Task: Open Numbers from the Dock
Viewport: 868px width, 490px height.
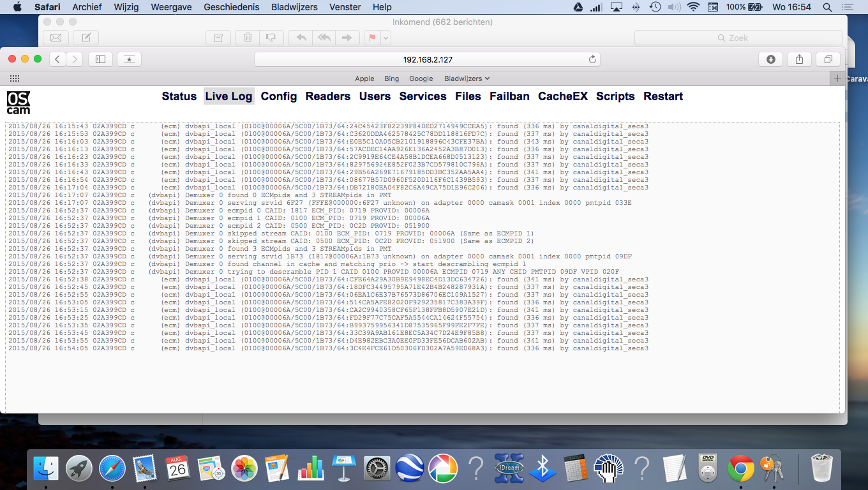Action: coord(310,469)
